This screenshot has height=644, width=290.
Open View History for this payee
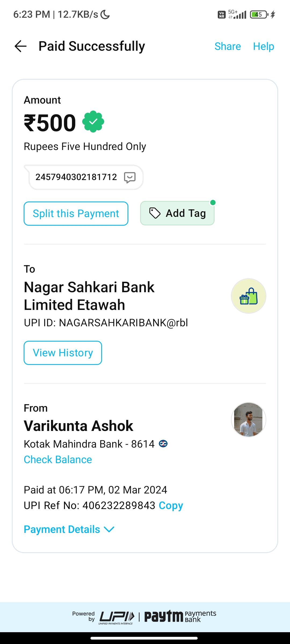coord(63,353)
